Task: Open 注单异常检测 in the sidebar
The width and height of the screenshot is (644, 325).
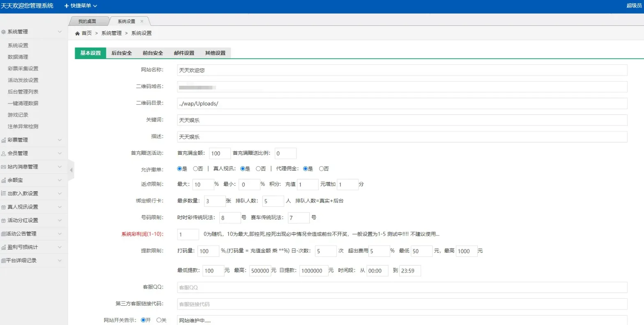Action: [x=23, y=126]
